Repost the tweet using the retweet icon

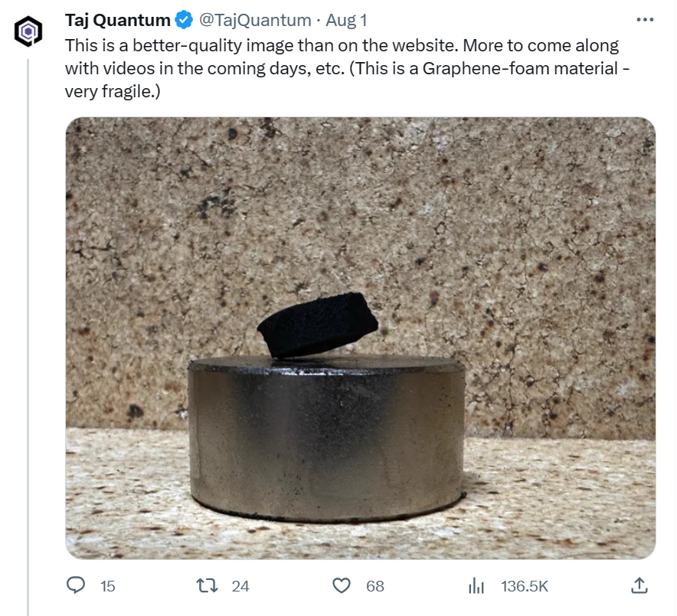pos(206,586)
